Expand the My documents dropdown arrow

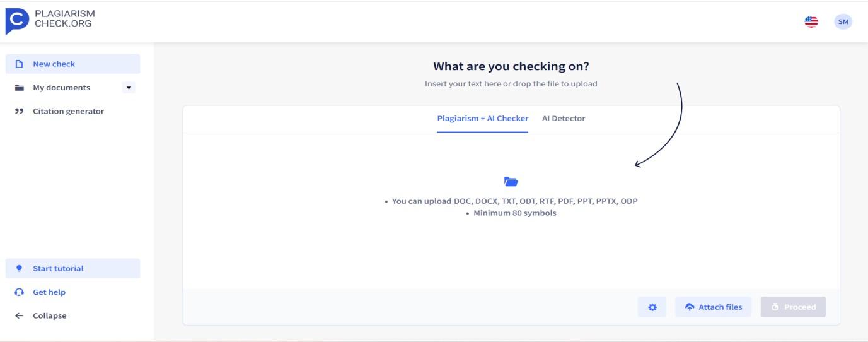[x=129, y=88]
